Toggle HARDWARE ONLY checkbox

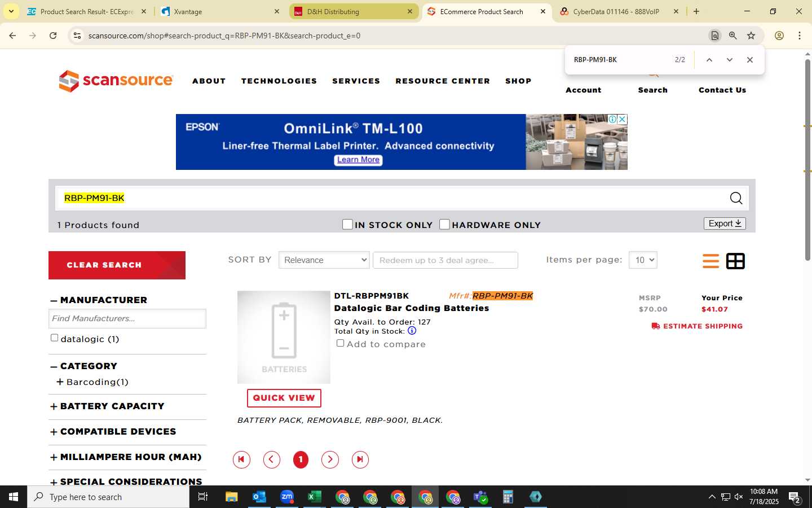(444, 225)
